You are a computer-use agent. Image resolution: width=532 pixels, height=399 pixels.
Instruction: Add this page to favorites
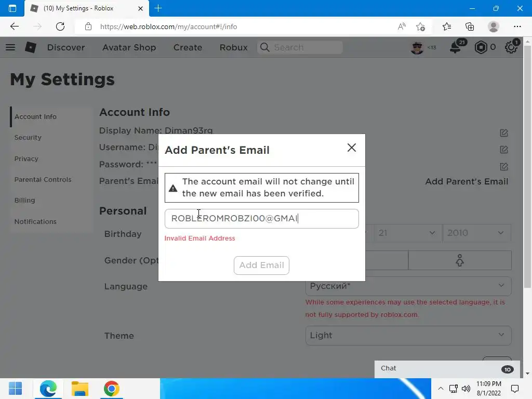point(421,26)
